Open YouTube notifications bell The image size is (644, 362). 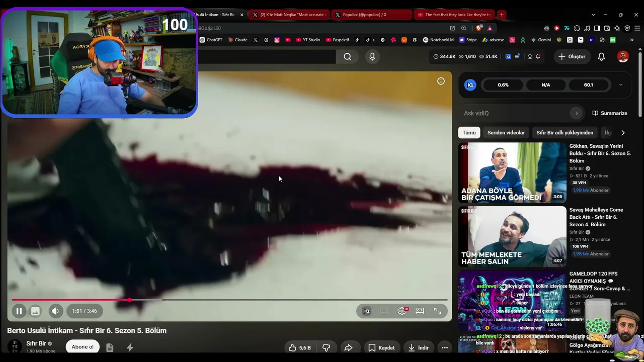601,57
